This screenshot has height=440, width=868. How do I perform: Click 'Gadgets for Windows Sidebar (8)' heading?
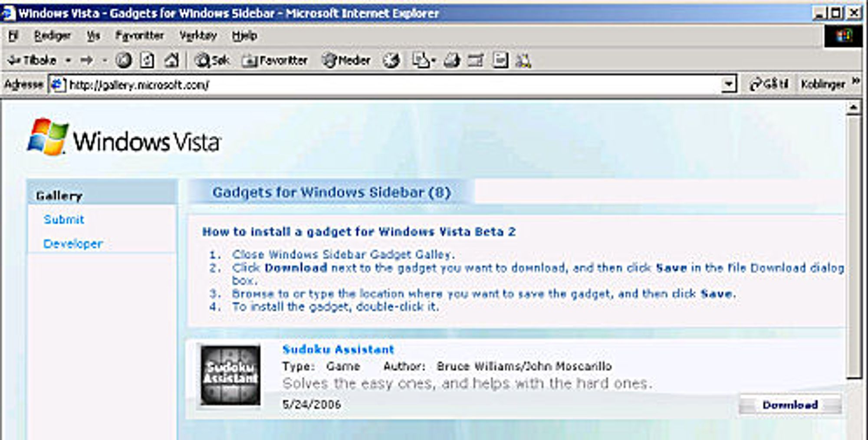tap(332, 192)
